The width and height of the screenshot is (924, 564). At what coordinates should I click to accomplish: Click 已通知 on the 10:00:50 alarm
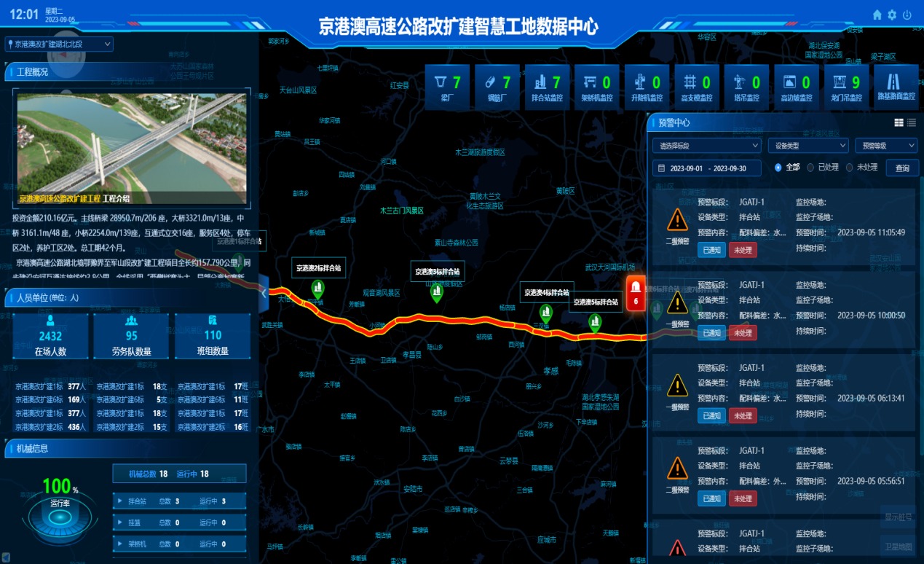pos(711,333)
